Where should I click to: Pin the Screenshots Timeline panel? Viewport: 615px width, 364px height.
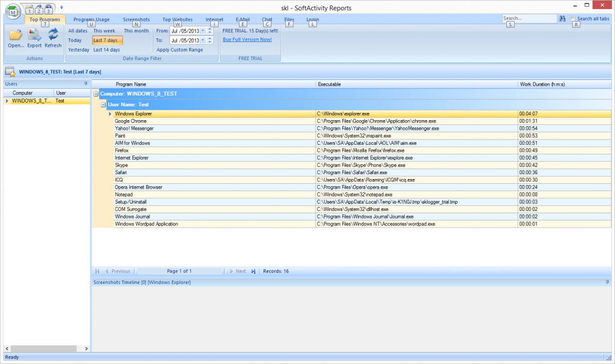point(607,282)
